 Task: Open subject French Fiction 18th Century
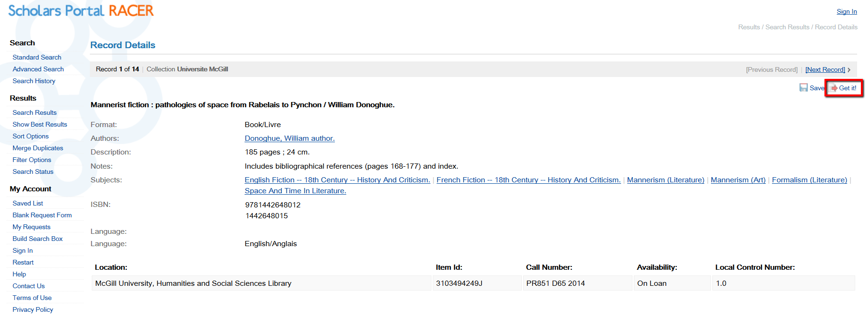click(x=528, y=180)
